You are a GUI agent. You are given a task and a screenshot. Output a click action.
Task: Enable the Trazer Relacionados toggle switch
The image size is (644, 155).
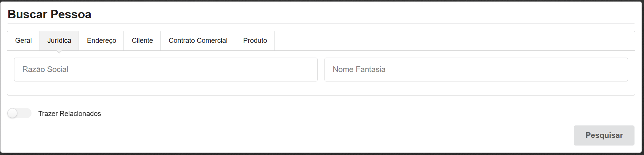[19, 113]
